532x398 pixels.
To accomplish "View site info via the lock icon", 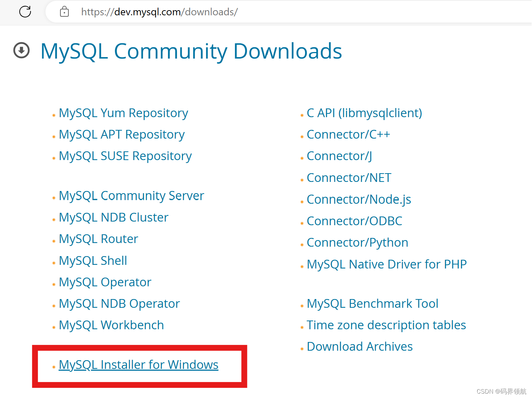I will coord(64,12).
